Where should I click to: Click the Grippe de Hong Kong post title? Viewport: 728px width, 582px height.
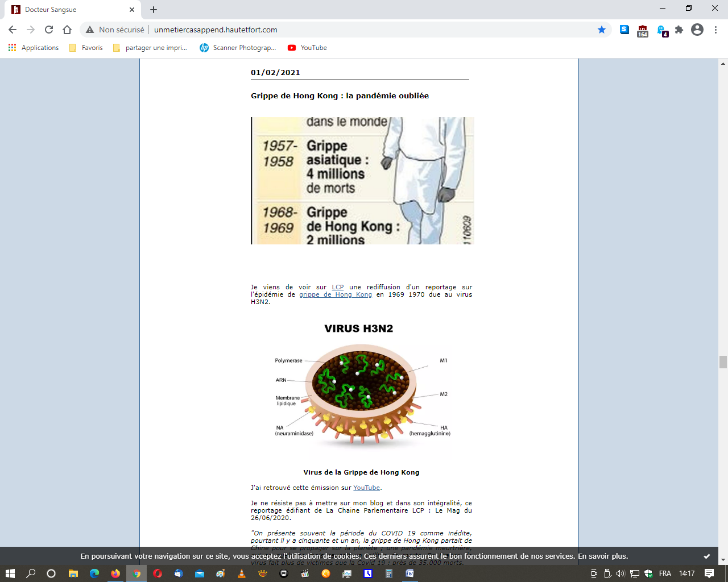coord(340,95)
